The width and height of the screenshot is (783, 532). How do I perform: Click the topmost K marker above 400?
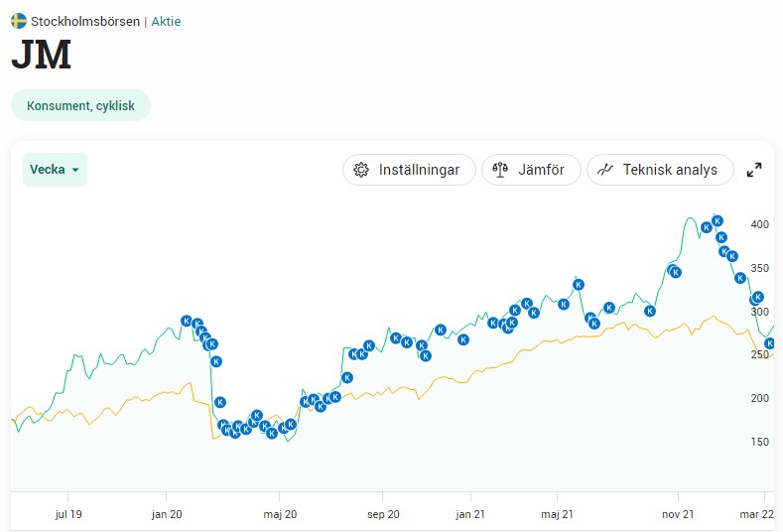pos(718,220)
